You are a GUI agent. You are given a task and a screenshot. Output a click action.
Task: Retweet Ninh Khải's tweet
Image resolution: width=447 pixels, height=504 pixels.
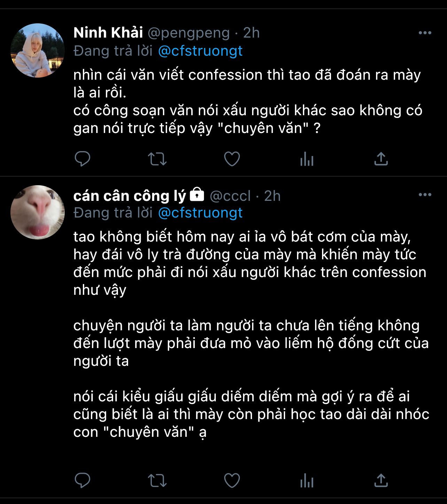click(157, 159)
